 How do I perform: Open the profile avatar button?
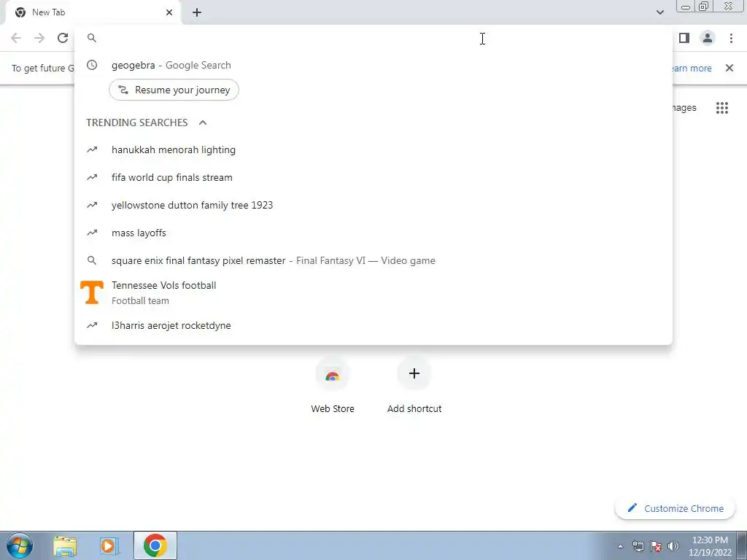(x=708, y=38)
